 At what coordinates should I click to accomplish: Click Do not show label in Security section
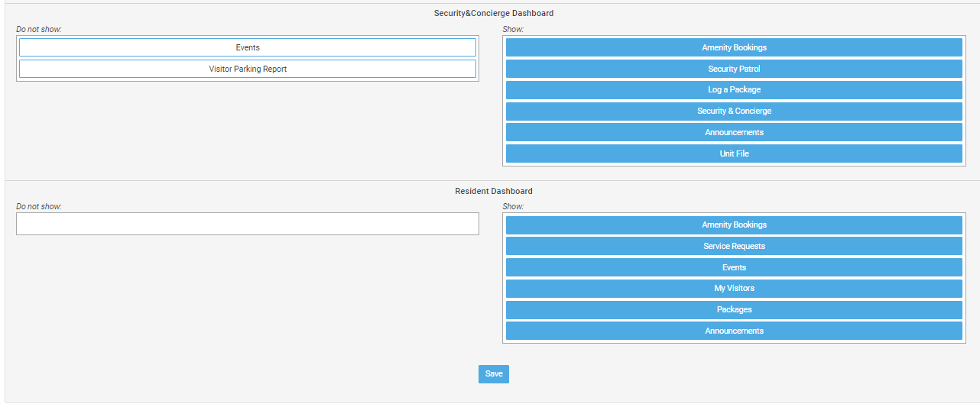pos(39,30)
